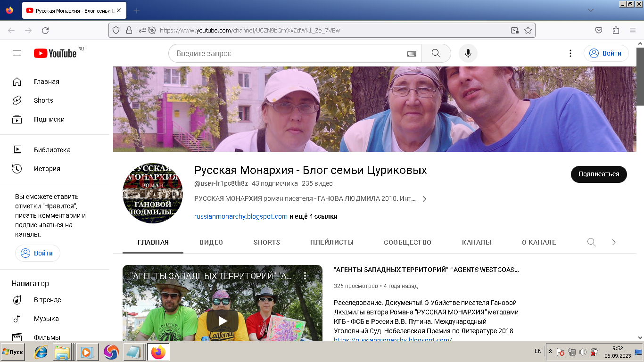Click the Подписаться button
Image resolution: width=644 pixels, height=362 pixels.
point(599,174)
